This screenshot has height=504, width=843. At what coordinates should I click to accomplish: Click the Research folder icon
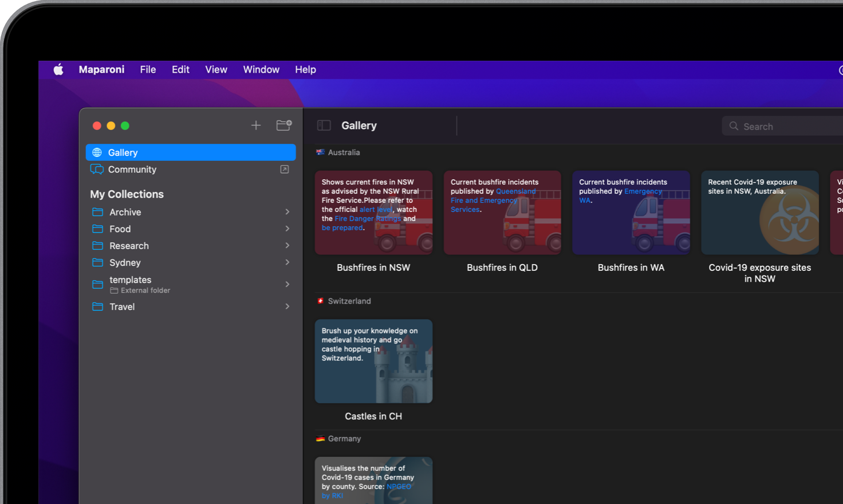click(x=98, y=246)
